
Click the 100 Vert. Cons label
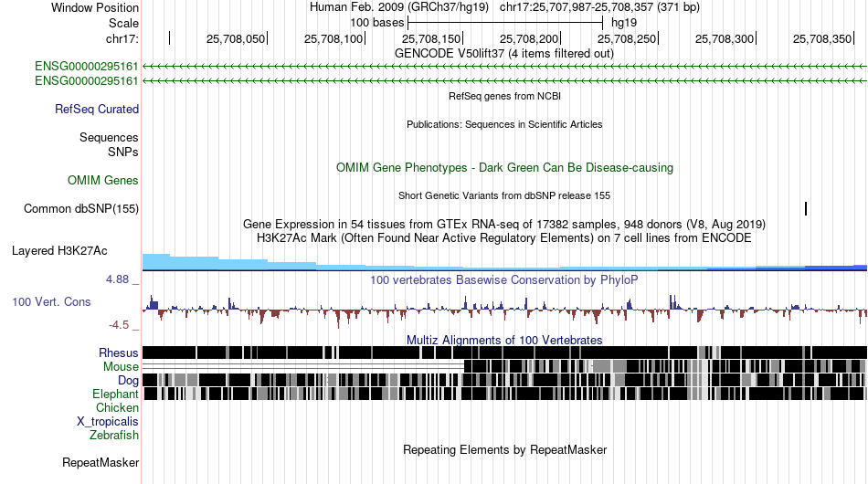coord(51,301)
